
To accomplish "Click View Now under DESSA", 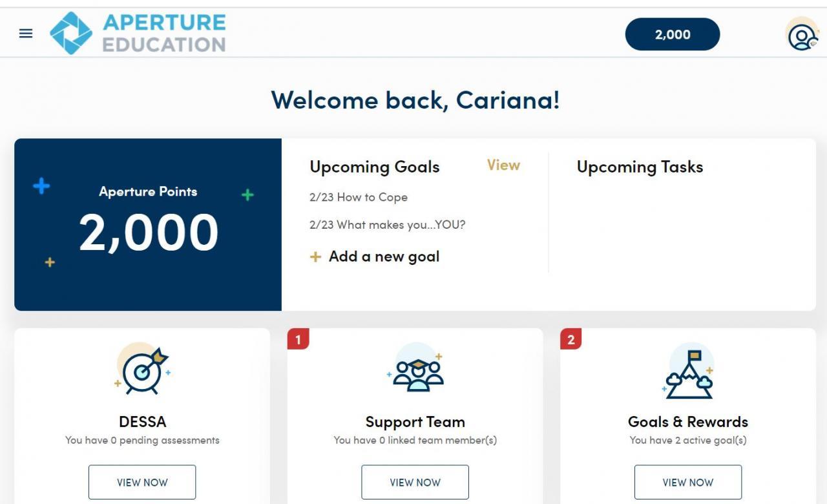I will 142,482.
